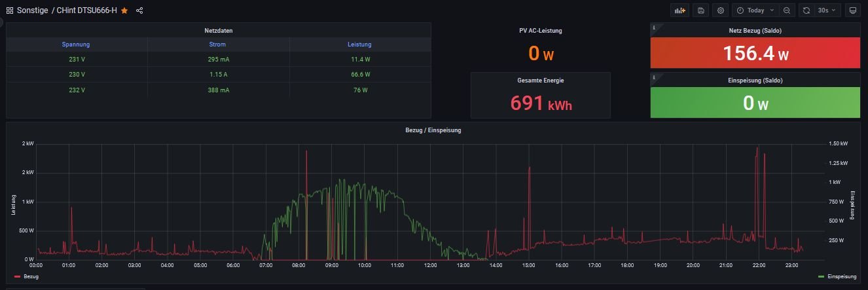Open the dashboards grid icon
Viewport: 868px width, 290px height.
pyautogui.click(x=9, y=10)
